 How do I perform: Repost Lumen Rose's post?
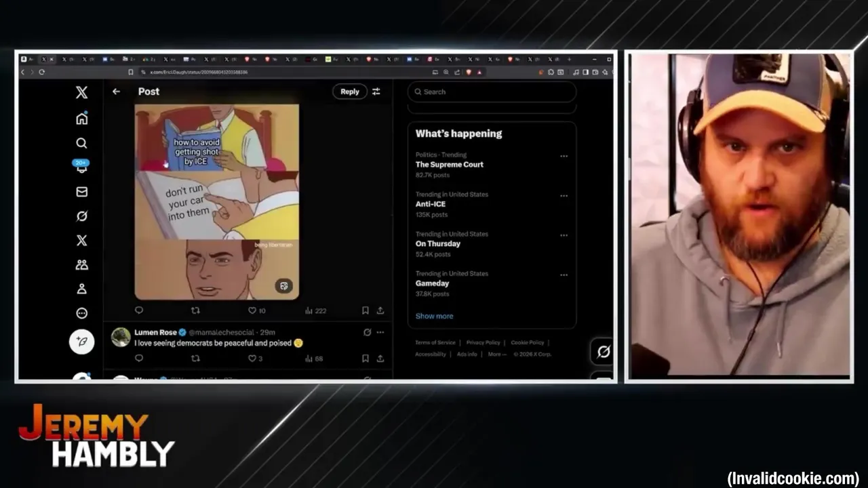[x=195, y=359]
